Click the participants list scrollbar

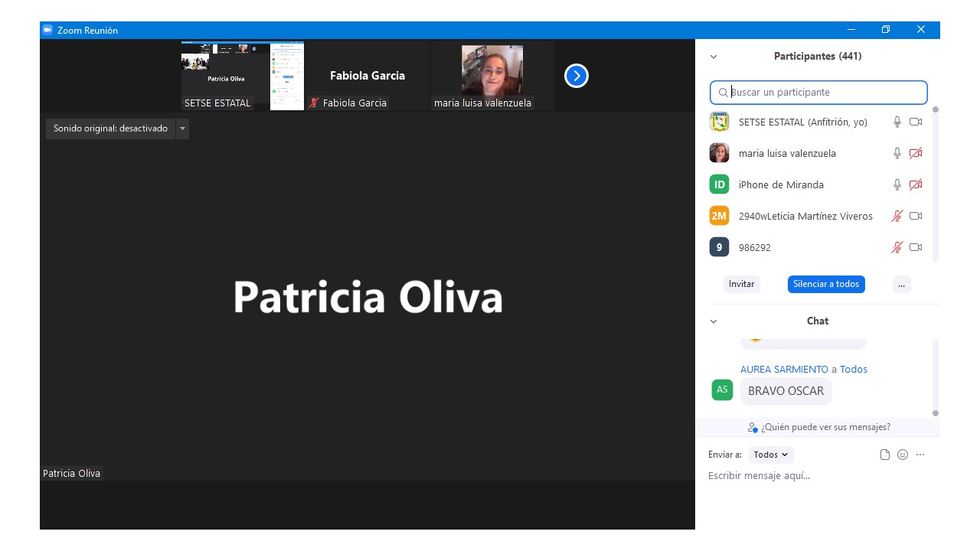coord(935,184)
